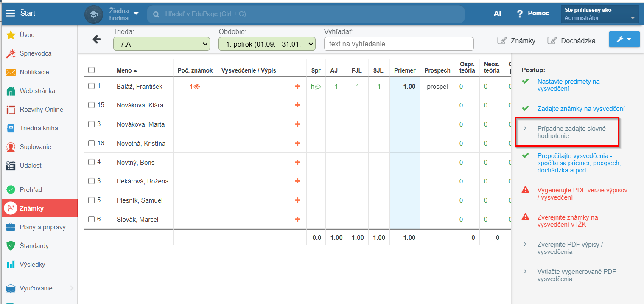Viewport: 644px width, 304px height.
Task: Click the back arrow icon
Action: click(97, 39)
